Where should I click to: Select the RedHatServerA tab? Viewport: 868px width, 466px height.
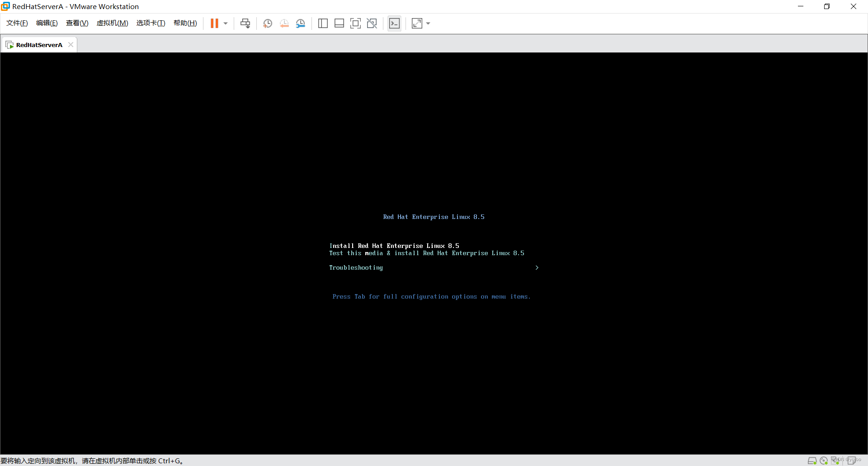tap(39, 45)
